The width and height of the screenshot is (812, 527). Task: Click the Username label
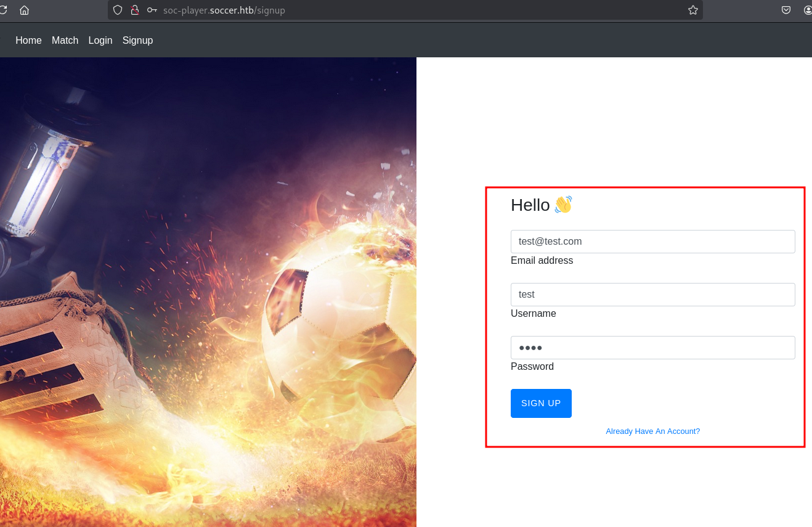tap(534, 314)
